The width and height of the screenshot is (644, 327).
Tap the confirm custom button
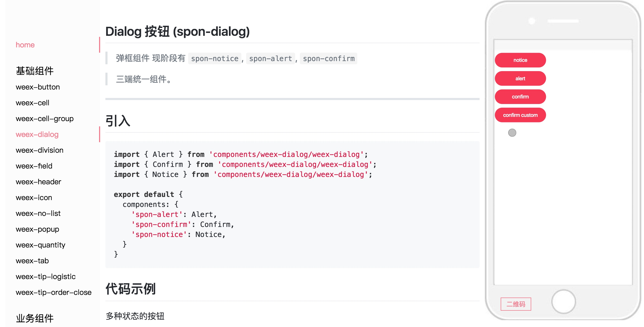click(x=520, y=115)
